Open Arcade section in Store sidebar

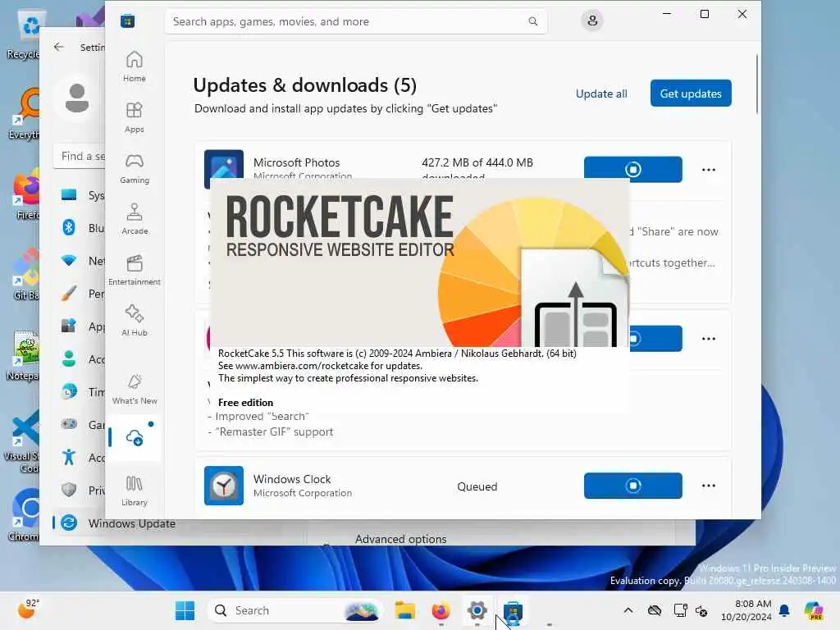pyautogui.click(x=134, y=219)
